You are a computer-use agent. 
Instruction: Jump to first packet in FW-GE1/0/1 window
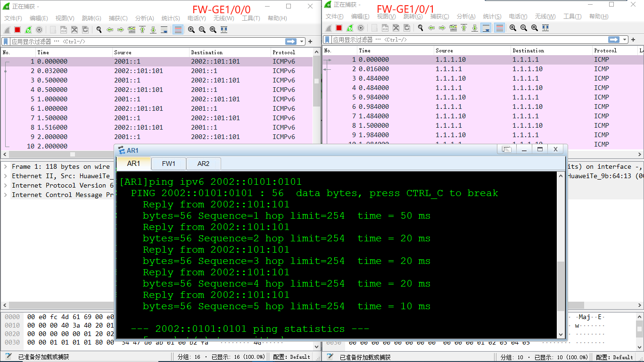pyautogui.click(x=464, y=28)
